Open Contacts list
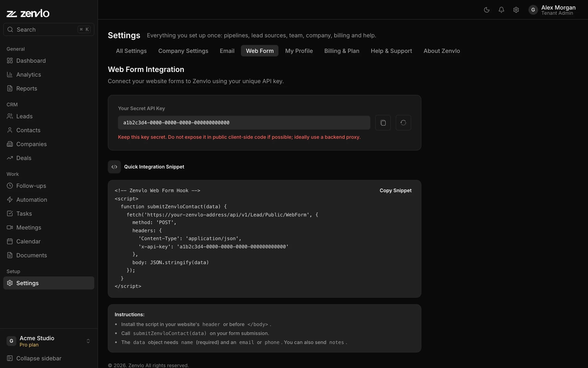588x368 pixels. [x=49, y=130]
